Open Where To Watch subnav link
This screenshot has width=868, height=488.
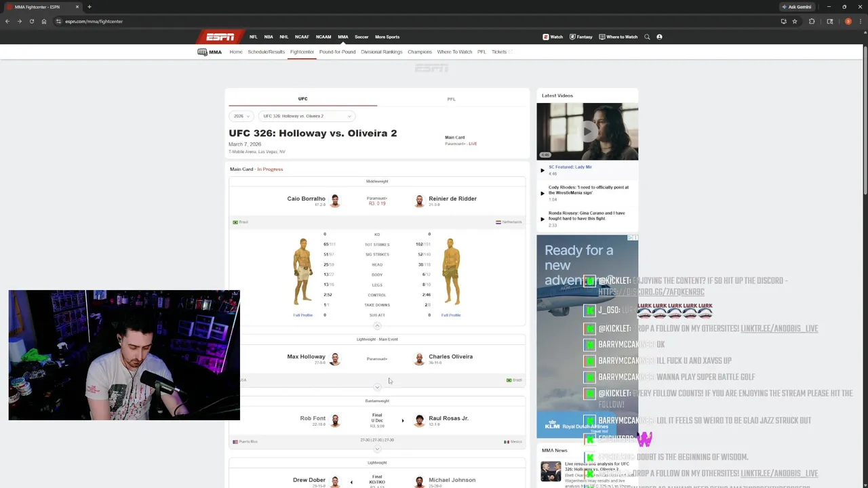[x=454, y=52]
